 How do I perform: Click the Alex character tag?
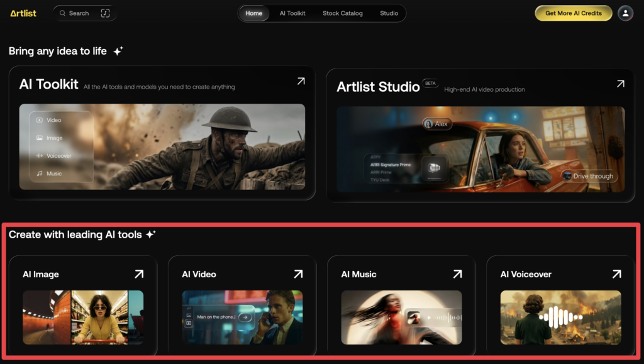tap(437, 124)
